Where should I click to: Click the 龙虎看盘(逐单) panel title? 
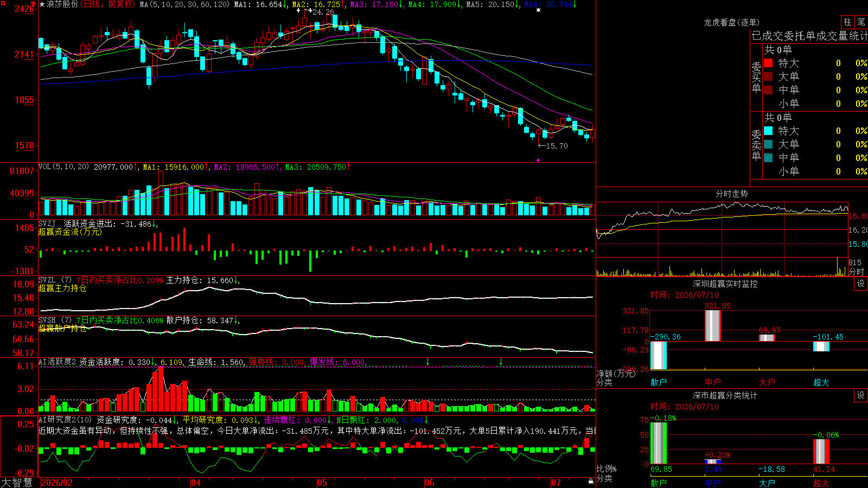731,22
